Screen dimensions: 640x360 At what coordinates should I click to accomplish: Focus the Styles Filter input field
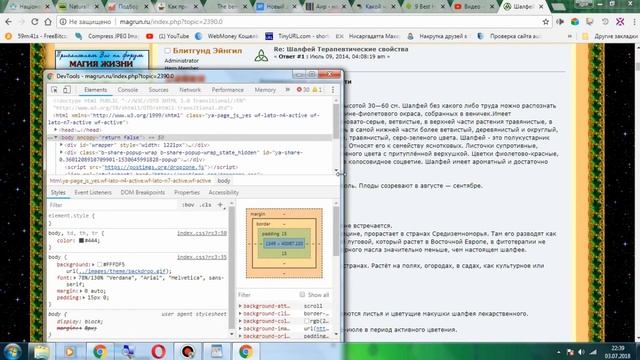point(112,205)
